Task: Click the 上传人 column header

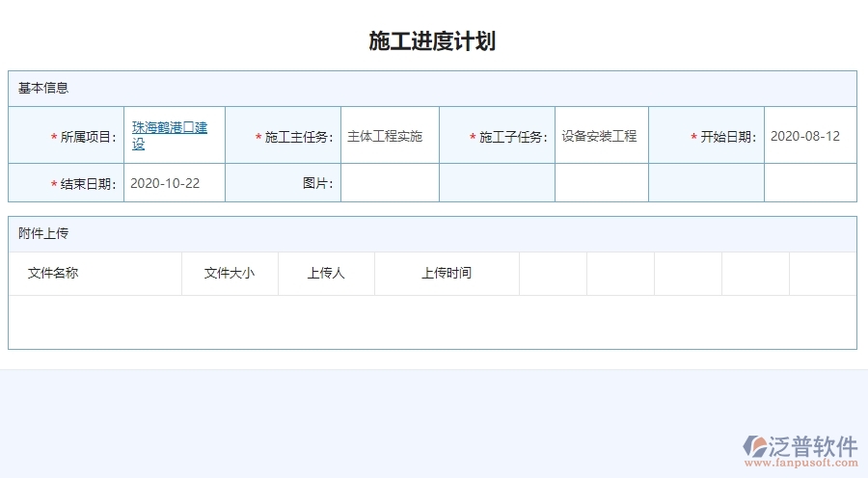Action: click(326, 273)
